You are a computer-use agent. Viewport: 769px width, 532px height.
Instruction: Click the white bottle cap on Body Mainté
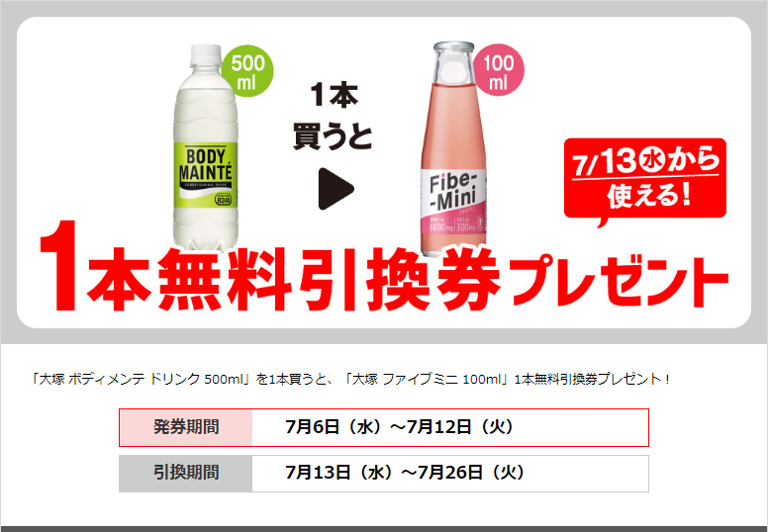pos(206,54)
